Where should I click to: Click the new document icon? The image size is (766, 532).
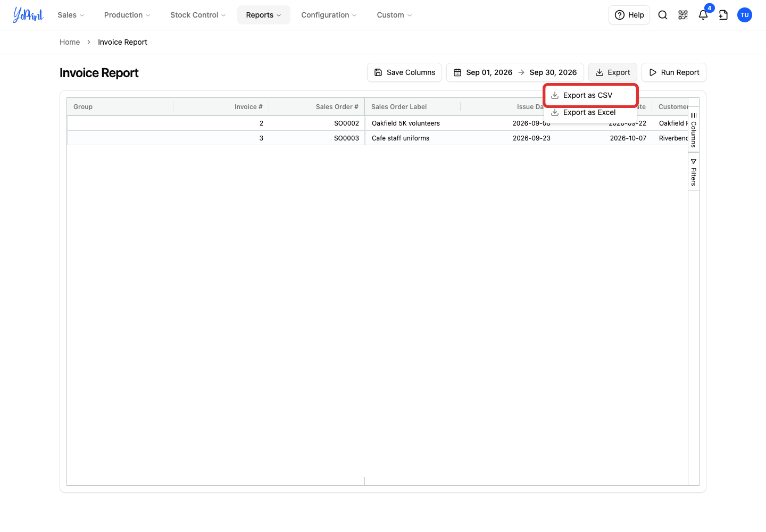coord(723,15)
